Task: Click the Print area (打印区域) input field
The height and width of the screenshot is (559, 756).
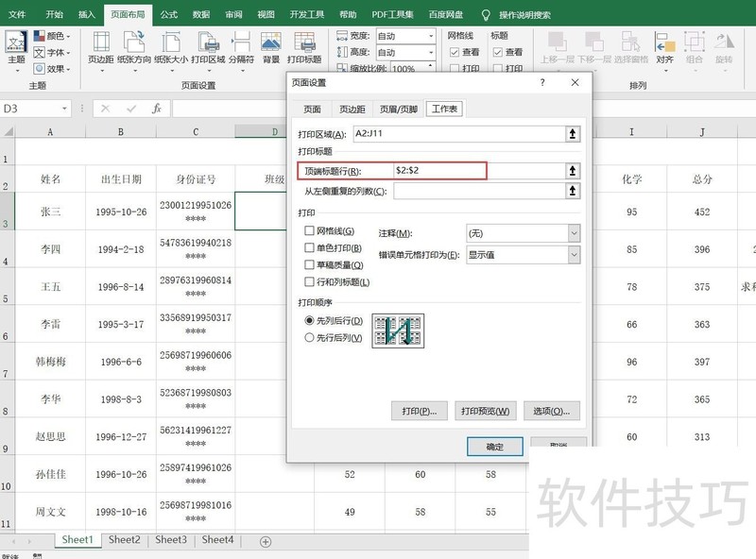Action: [x=459, y=134]
